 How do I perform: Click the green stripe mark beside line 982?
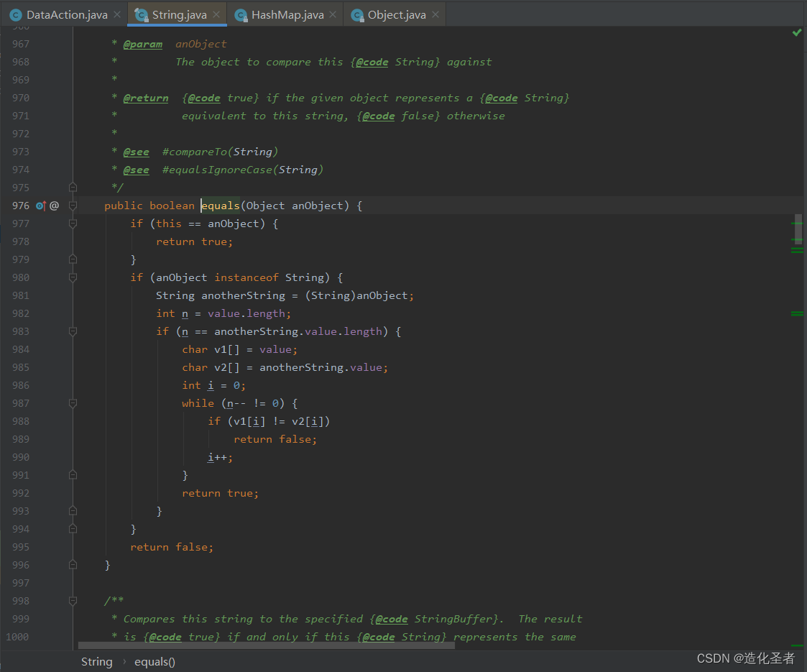797,313
